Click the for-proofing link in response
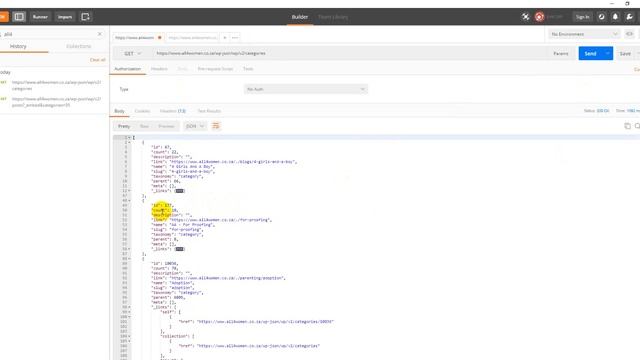 pyautogui.click(x=220, y=220)
